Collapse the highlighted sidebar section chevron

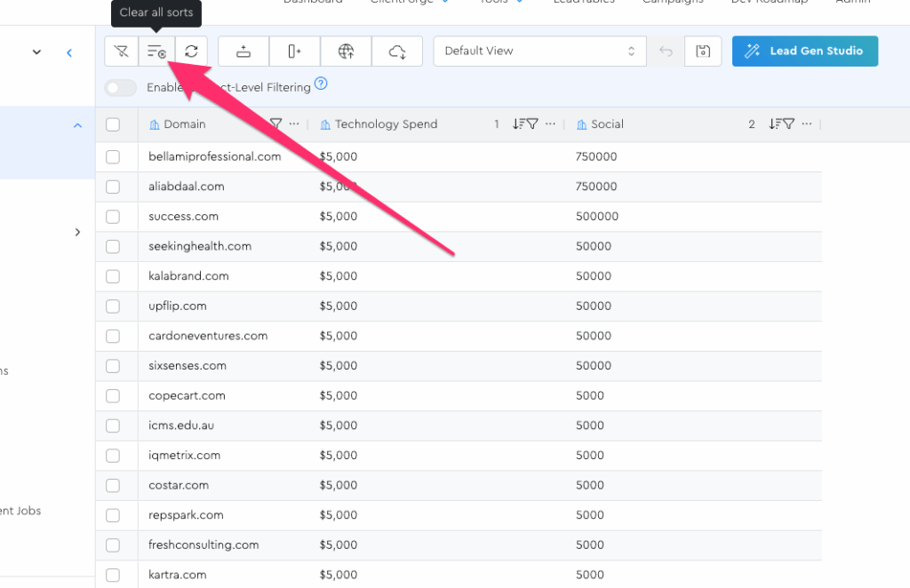pos(77,126)
